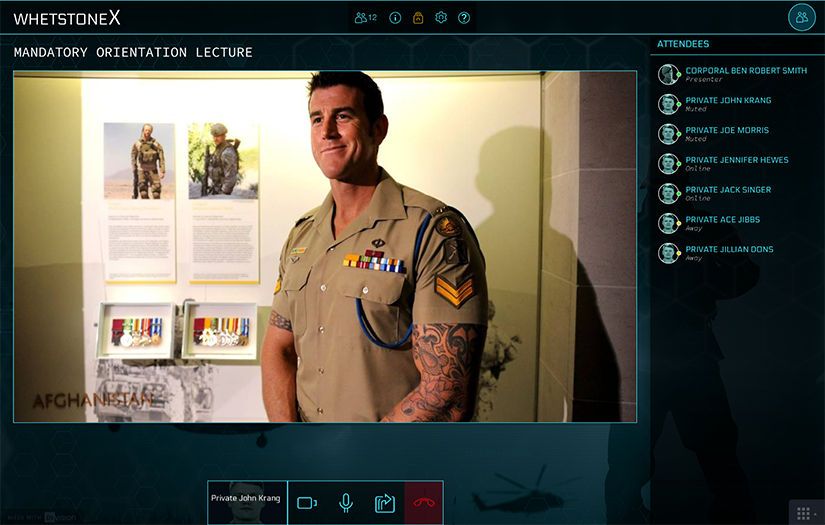Select Private Jillian Dons name
The height and width of the screenshot is (525, 825).
(729, 249)
